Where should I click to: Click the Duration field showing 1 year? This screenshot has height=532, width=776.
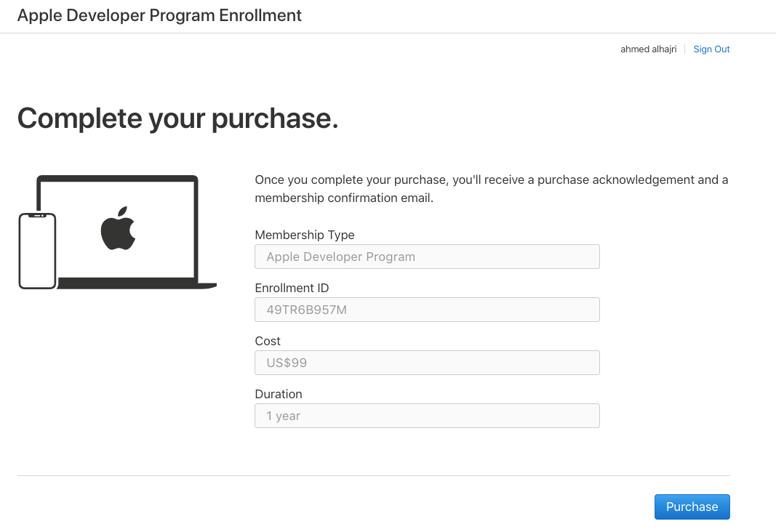(x=427, y=416)
